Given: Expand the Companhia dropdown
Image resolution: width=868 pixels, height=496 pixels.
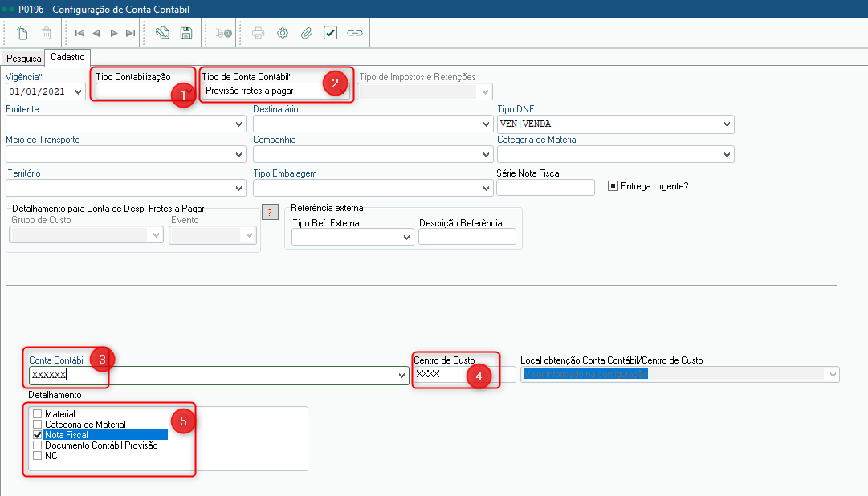Looking at the screenshot, I should (x=486, y=154).
